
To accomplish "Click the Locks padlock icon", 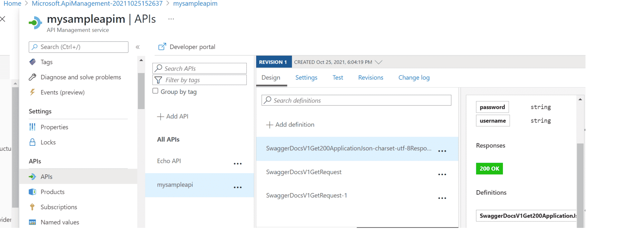I will click(x=33, y=142).
